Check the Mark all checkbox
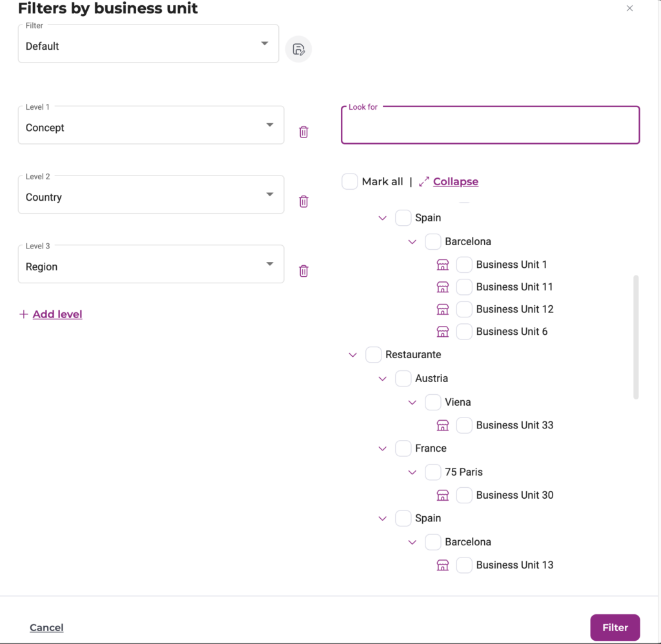 point(350,181)
